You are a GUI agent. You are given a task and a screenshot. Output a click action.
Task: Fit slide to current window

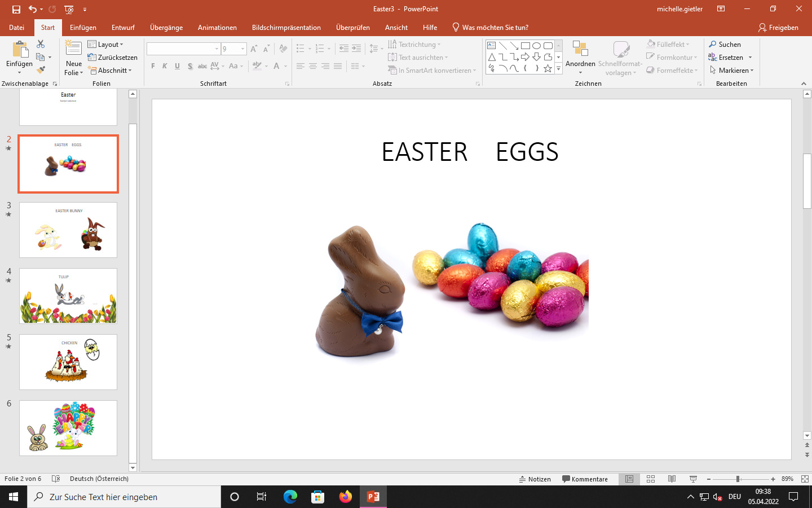[x=805, y=479]
